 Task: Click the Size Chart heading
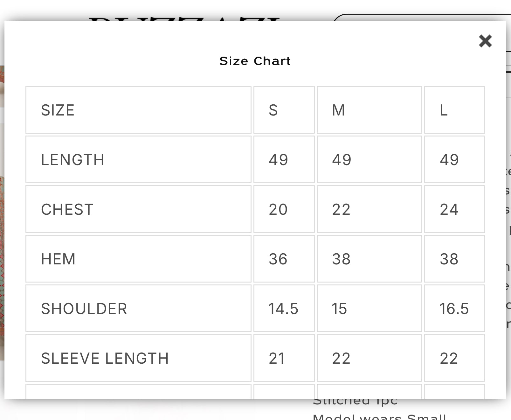point(255,61)
